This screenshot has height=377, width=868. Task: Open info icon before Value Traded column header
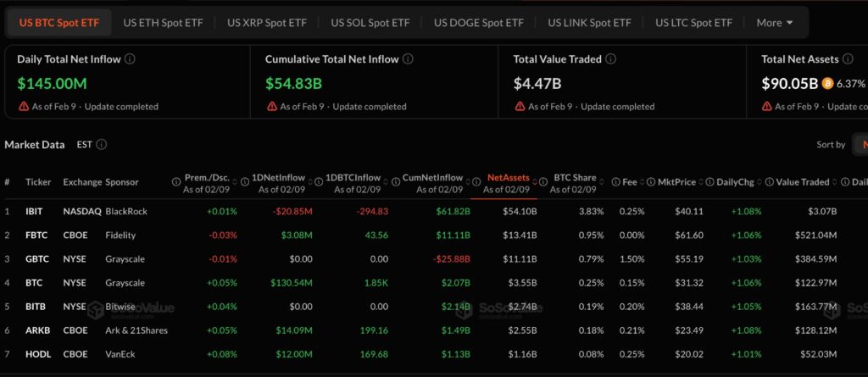[770, 182]
